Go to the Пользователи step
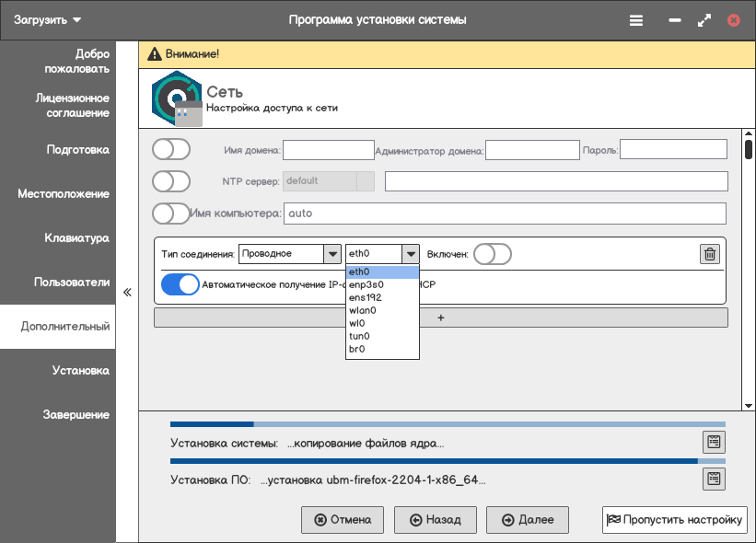This screenshot has height=543, width=756. pos(72,283)
